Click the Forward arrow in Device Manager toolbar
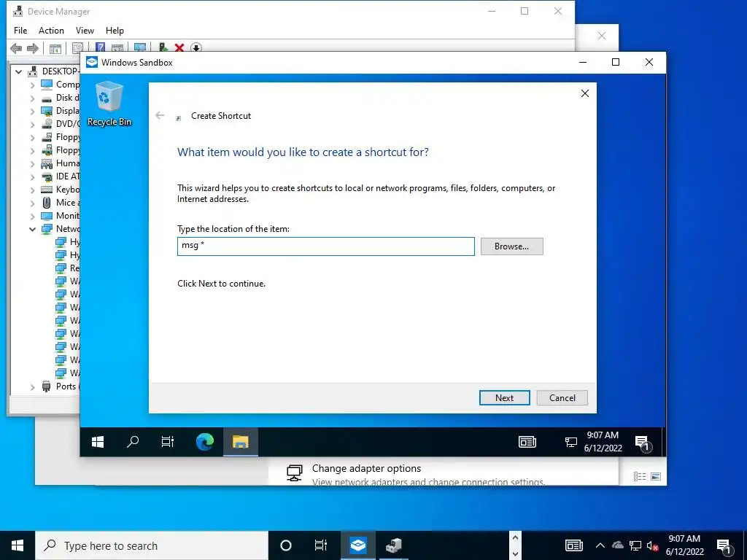Image resolution: width=747 pixels, height=560 pixels. tap(33, 48)
